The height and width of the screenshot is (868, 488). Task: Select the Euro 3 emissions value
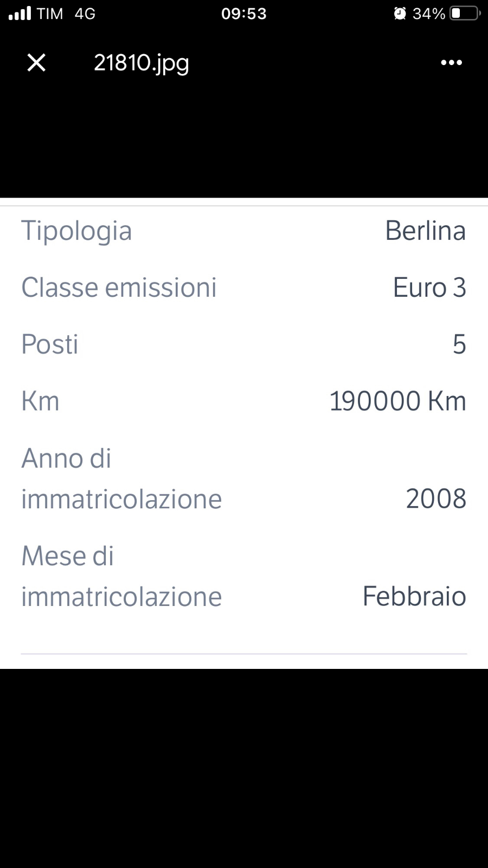pyautogui.click(x=429, y=288)
